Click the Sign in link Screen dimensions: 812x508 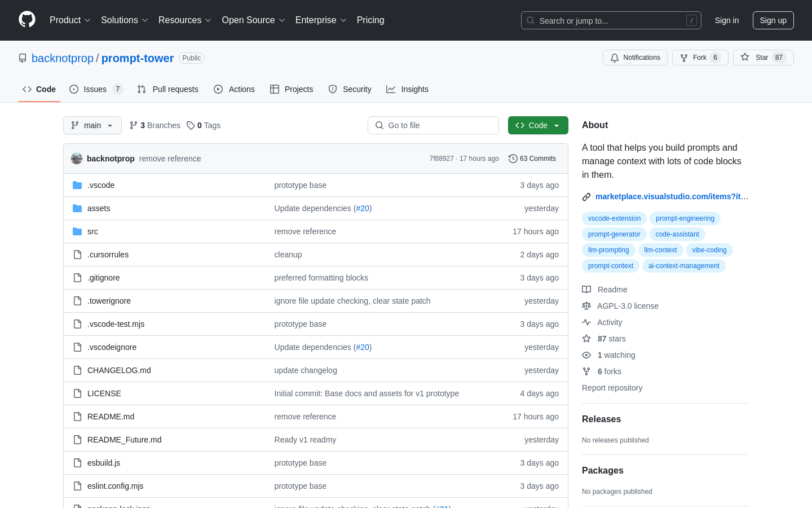(x=727, y=20)
